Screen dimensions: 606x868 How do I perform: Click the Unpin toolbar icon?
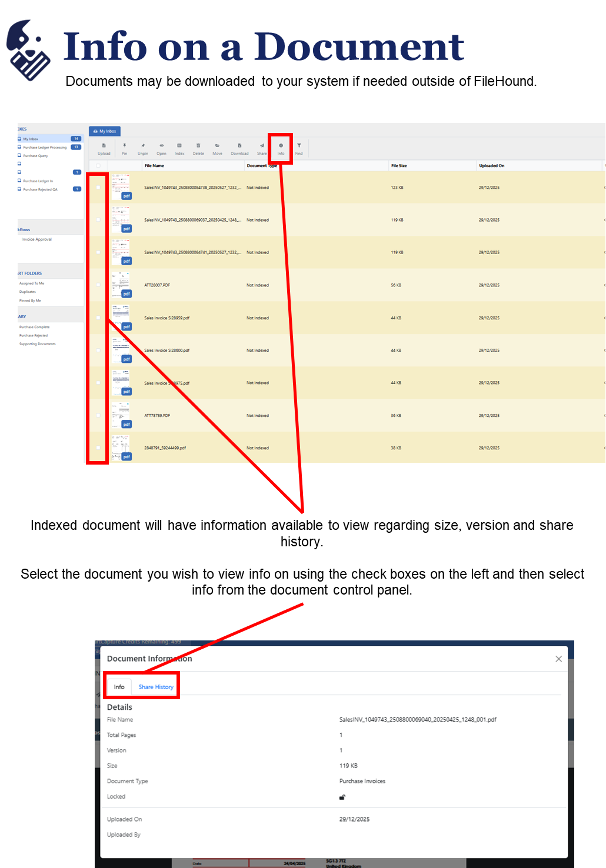pos(143,145)
